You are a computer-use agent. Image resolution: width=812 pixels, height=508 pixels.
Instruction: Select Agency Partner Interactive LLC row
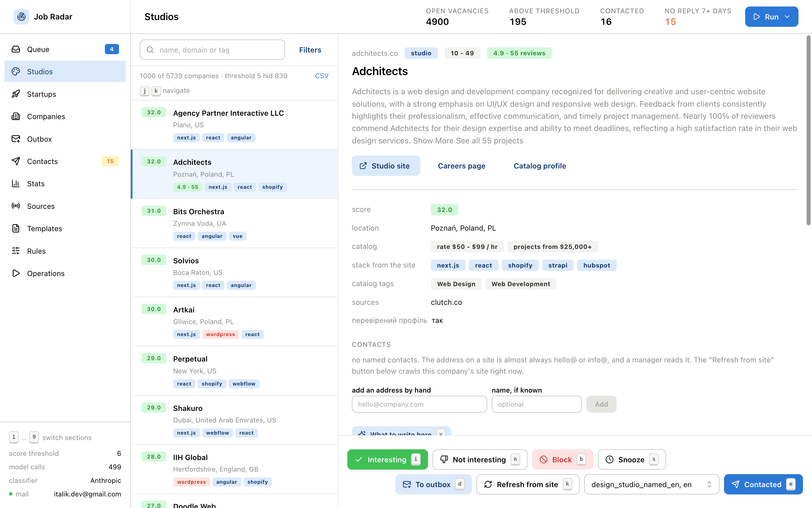[x=235, y=125]
